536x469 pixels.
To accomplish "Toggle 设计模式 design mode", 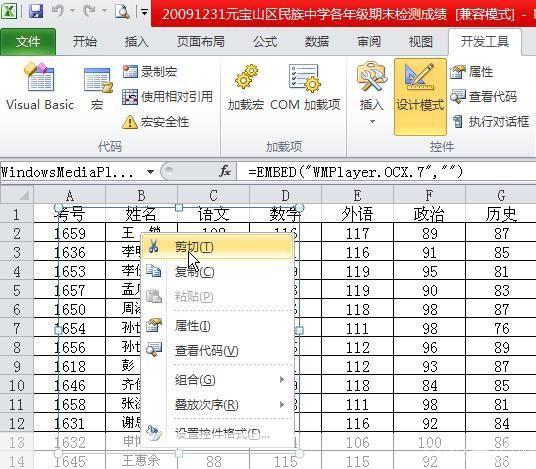I will tap(420, 97).
